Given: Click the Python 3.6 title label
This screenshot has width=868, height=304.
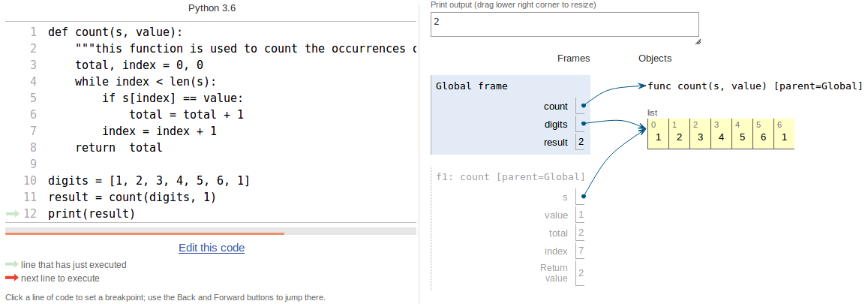Looking at the screenshot, I should [211, 8].
